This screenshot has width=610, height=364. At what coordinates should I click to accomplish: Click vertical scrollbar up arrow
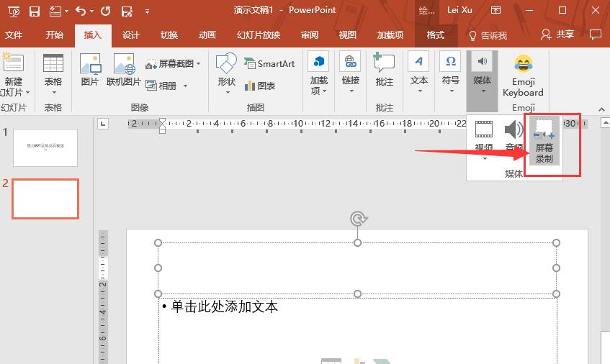coord(606,124)
